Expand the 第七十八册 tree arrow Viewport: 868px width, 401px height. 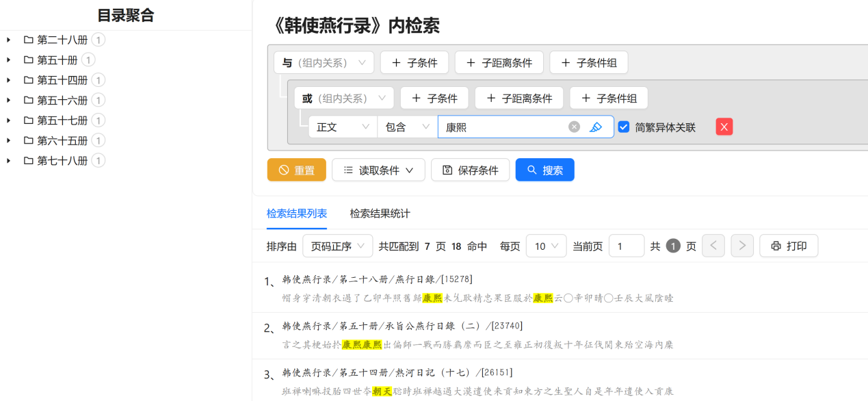(9, 161)
